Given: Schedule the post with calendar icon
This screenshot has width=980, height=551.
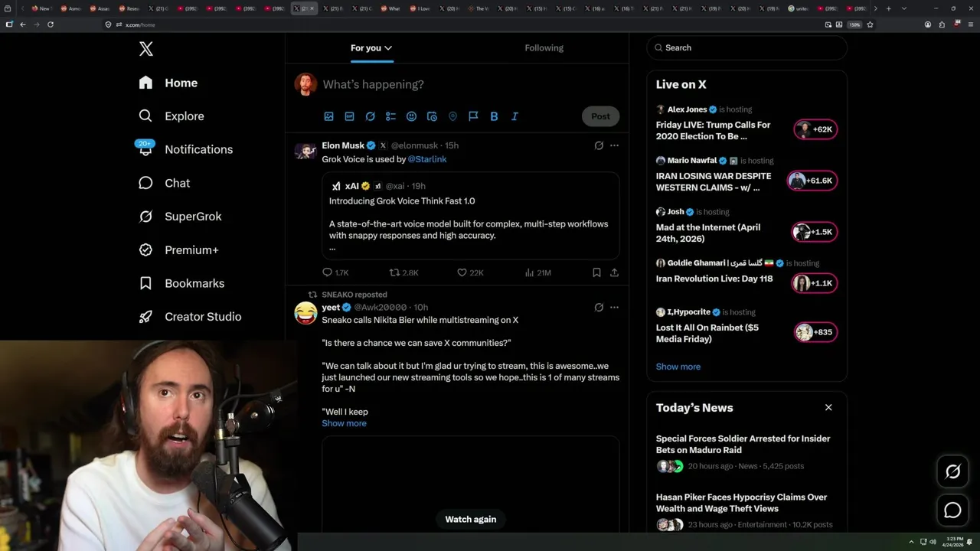Looking at the screenshot, I should coord(432,116).
